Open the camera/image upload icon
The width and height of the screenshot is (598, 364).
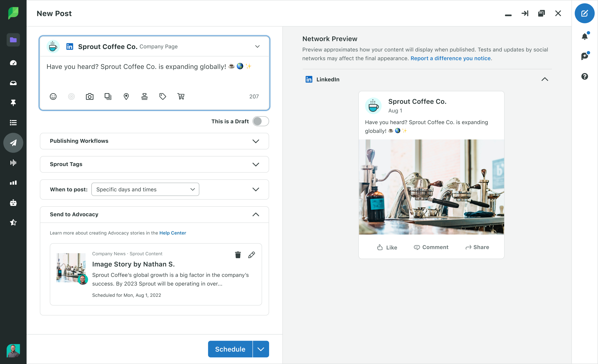(x=90, y=96)
